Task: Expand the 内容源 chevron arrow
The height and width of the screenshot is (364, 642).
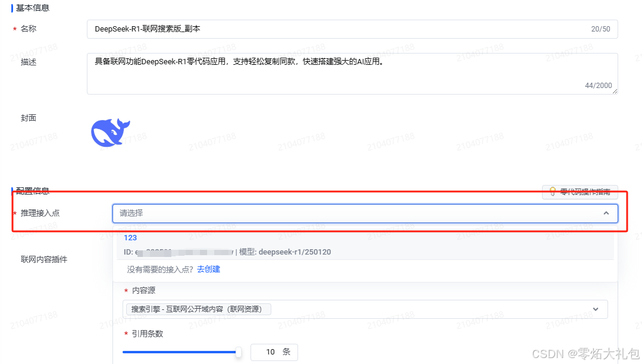Action: (x=596, y=309)
